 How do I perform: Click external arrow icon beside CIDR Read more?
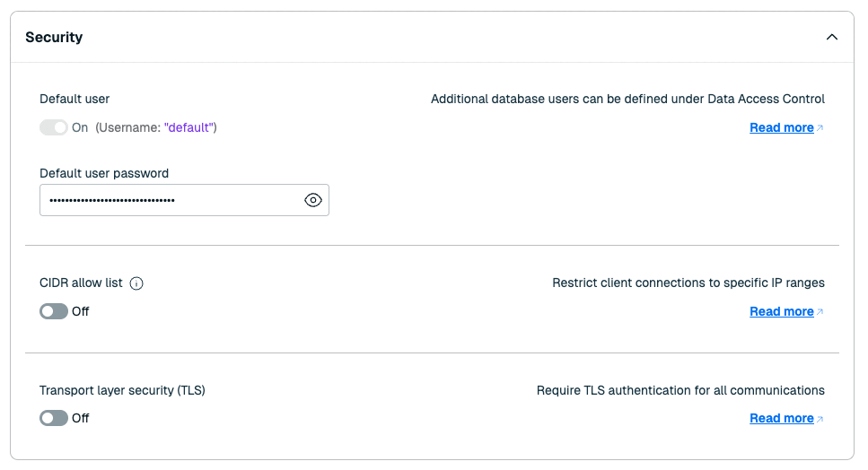pos(820,312)
